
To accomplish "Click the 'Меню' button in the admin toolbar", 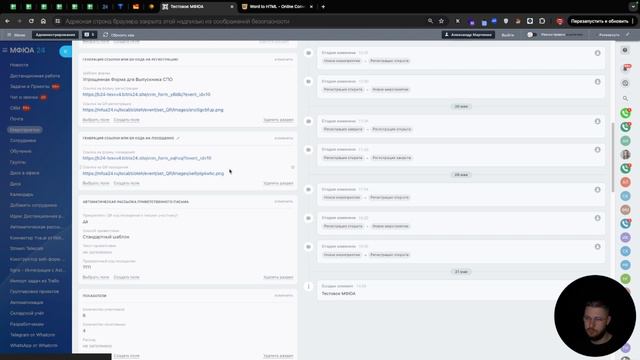I will click(x=16, y=35).
